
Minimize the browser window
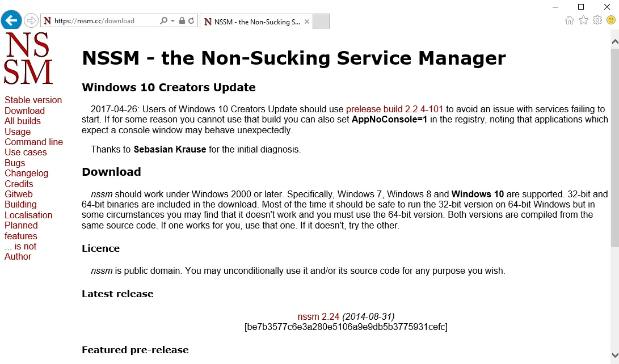(x=555, y=7)
